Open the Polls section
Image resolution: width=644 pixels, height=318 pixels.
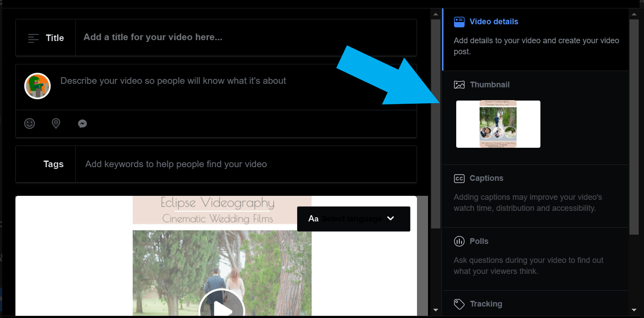[536, 259]
